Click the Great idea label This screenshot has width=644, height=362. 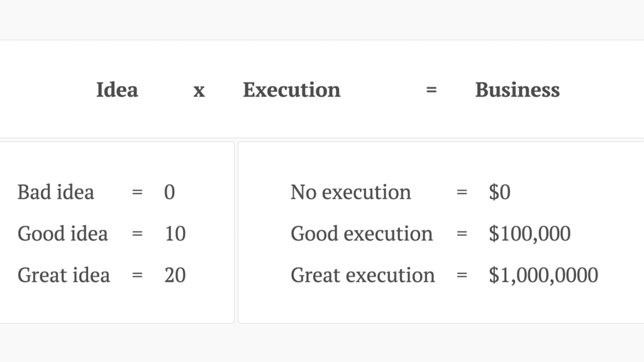pyautogui.click(x=64, y=275)
